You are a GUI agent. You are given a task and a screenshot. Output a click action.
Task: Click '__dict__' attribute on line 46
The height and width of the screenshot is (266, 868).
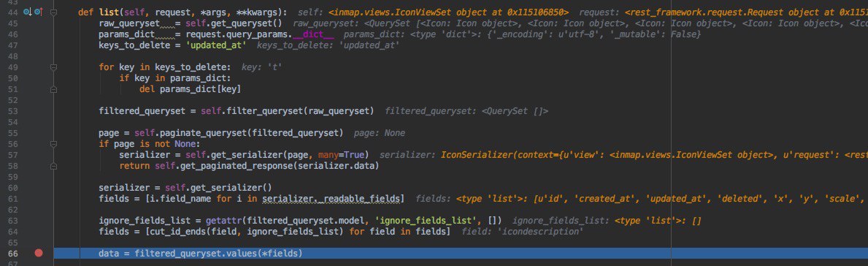click(313, 34)
